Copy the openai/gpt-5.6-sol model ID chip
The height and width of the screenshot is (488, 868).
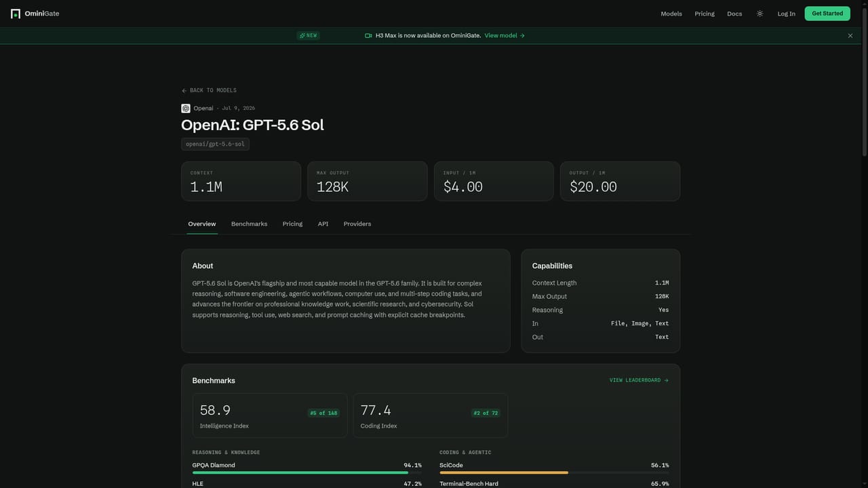(215, 144)
